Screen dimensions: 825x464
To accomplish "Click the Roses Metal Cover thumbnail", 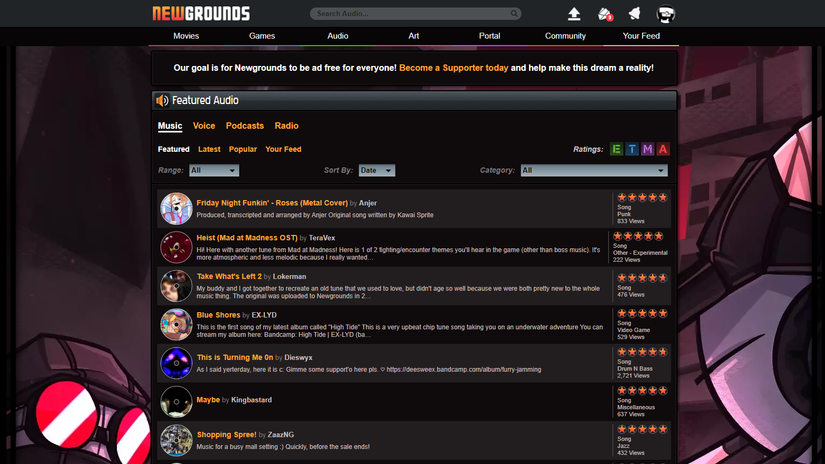I will [x=176, y=208].
